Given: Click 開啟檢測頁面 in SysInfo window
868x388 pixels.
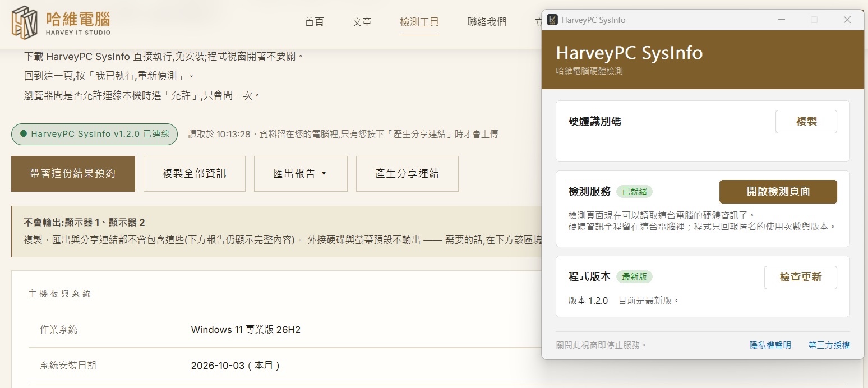Looking at the screenshot, I should coord(778,192).
